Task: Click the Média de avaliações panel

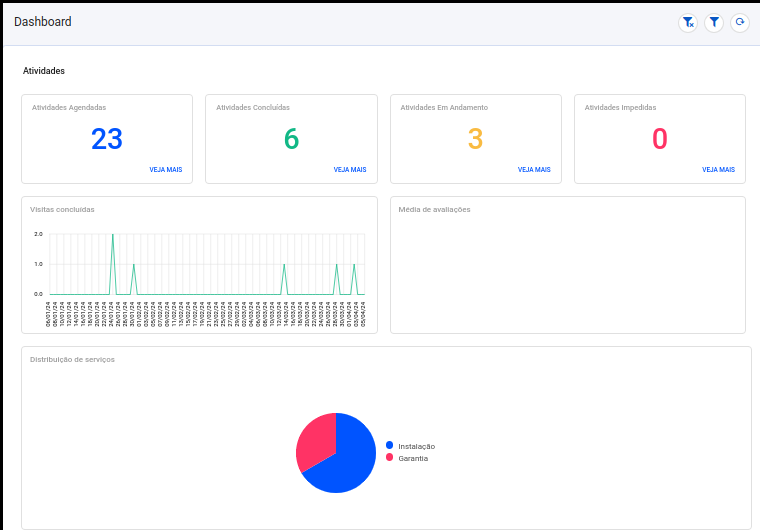Action: pyautogui.click(x=568, y=265)
